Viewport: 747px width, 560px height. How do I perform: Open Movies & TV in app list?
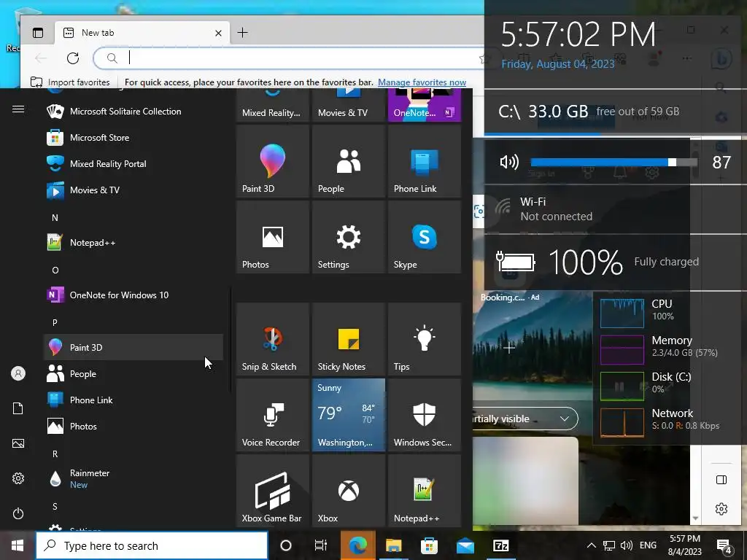tap(133, 190)
